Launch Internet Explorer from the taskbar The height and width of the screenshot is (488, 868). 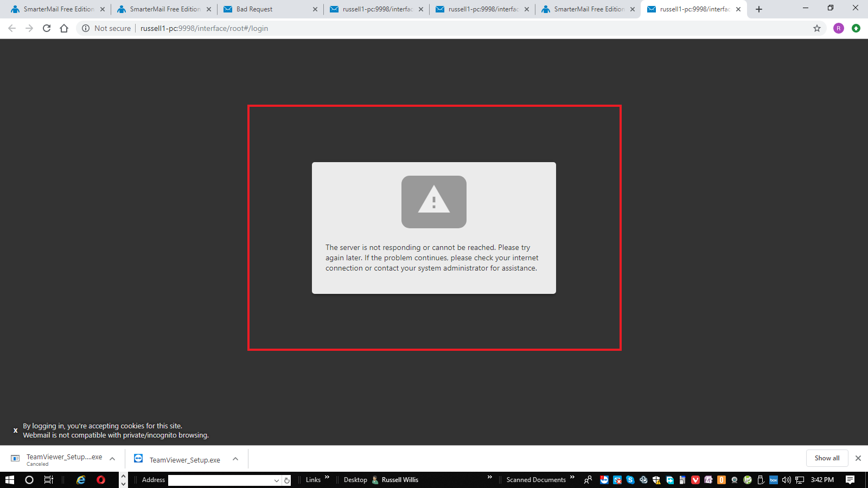pyautogui.click(x=81, y=480)
